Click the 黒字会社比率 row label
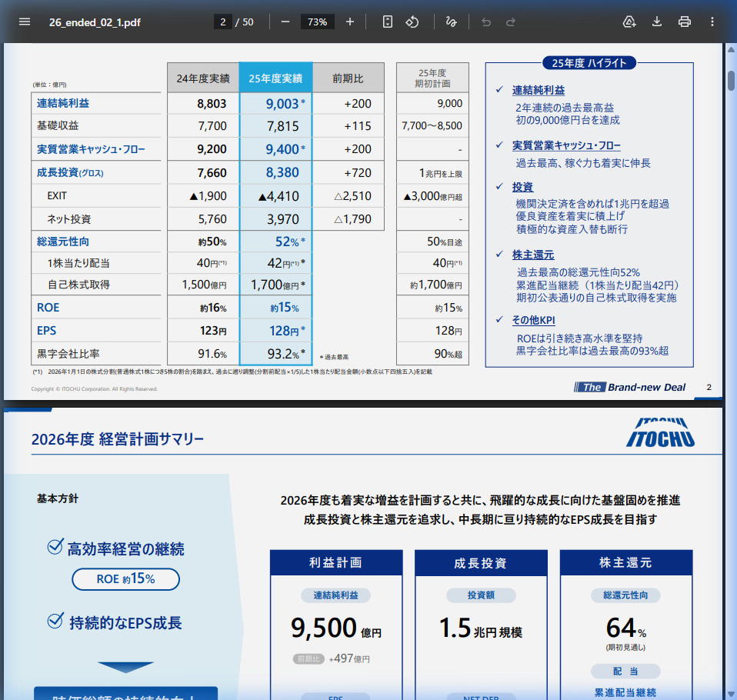The image size is (737, 700). click(68, 354)
